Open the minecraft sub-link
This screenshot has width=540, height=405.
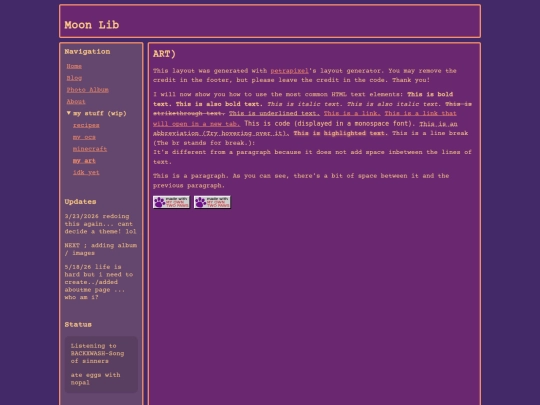tap(90, 149)
